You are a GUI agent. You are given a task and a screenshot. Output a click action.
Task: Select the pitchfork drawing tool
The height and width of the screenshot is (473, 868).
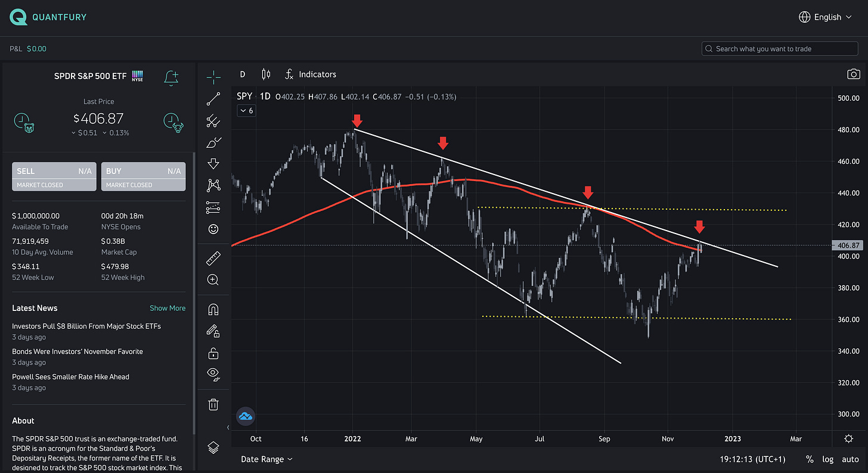213,121
